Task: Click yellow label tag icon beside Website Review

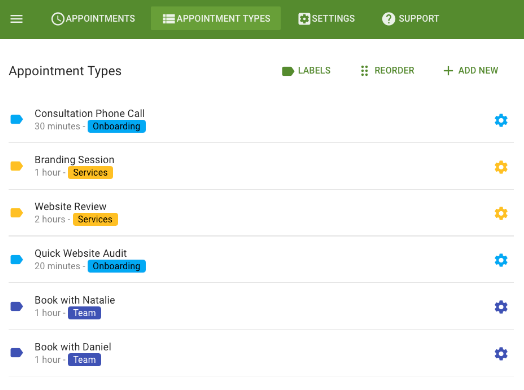Action: tap(16, 213)
